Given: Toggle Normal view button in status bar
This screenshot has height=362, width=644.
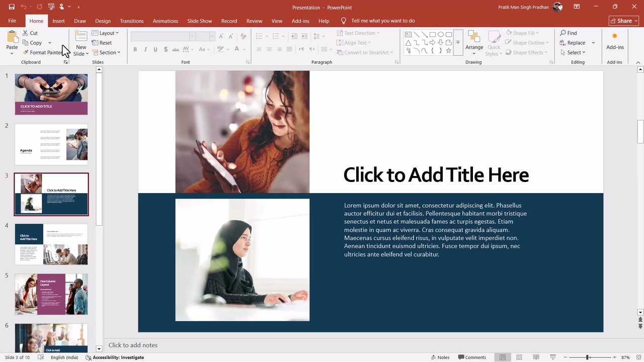Looking at the screenshot, I should tap(503, 357).
